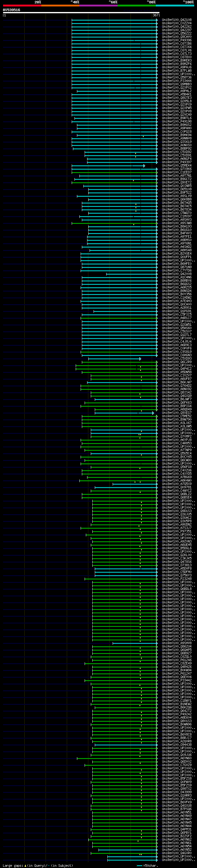
Task: Open hit UniRef100_Q42108
Action: coord(177,20)
